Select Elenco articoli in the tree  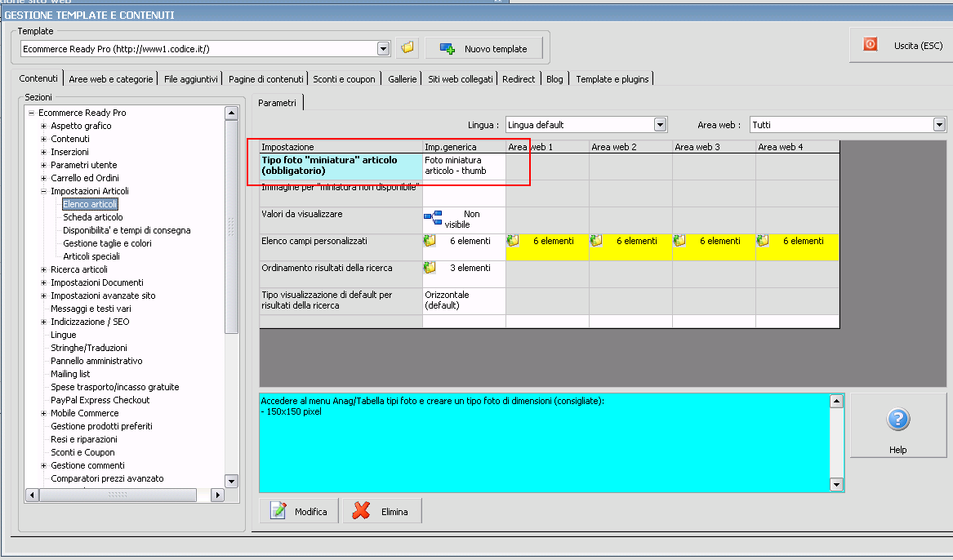pos(90,204)
